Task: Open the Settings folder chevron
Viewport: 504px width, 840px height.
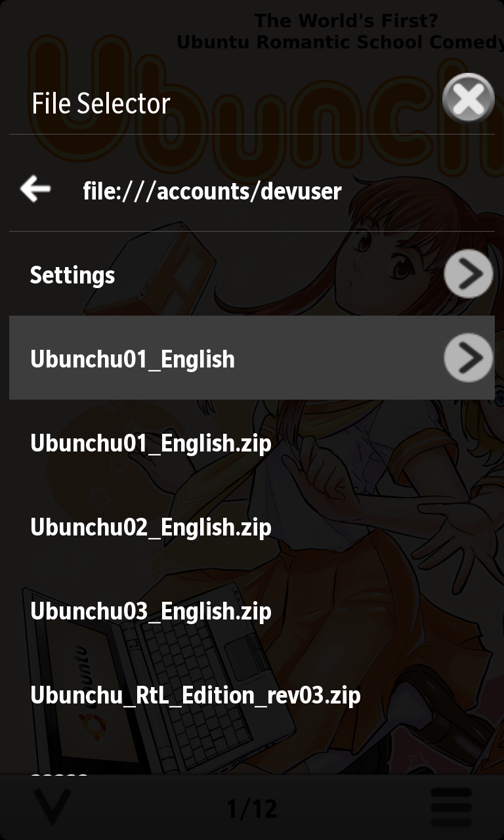Action: [468, 274]
